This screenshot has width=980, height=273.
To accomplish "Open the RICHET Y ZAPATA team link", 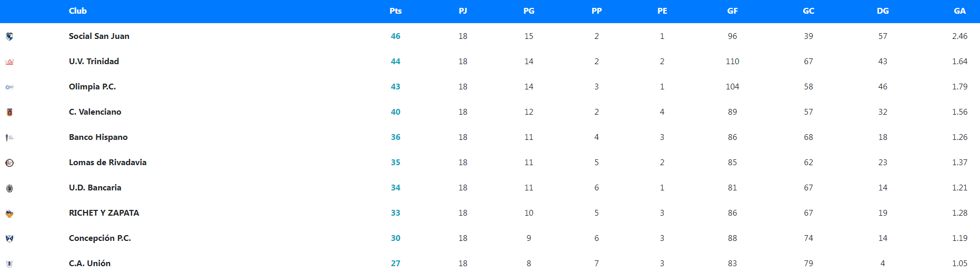I will [x=104, y=213].
